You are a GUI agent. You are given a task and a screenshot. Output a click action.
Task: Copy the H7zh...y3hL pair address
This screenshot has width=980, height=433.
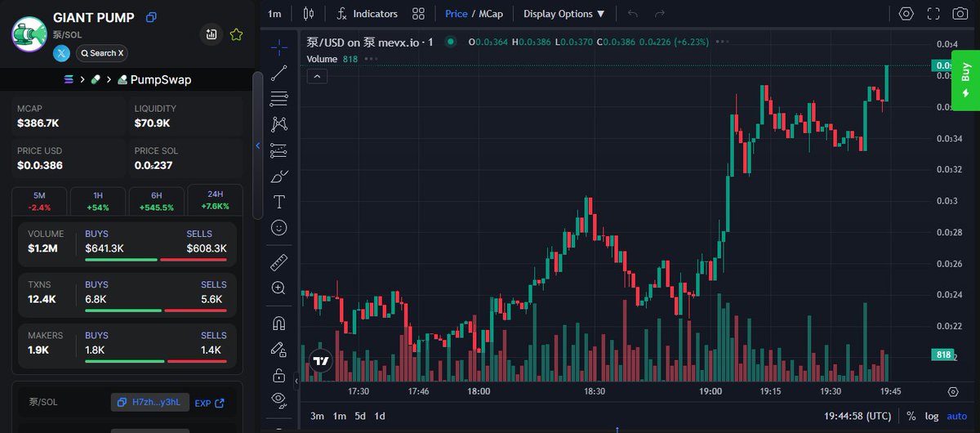click(150, 402)
